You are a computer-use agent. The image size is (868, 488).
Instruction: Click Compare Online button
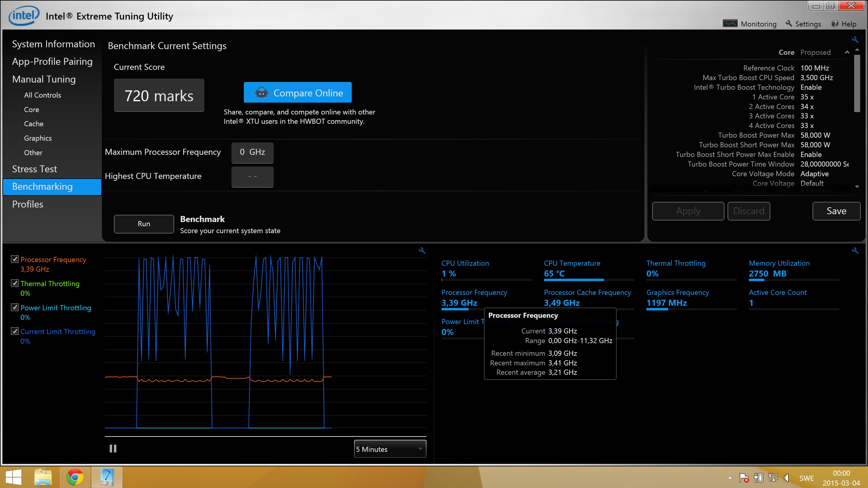297,92
